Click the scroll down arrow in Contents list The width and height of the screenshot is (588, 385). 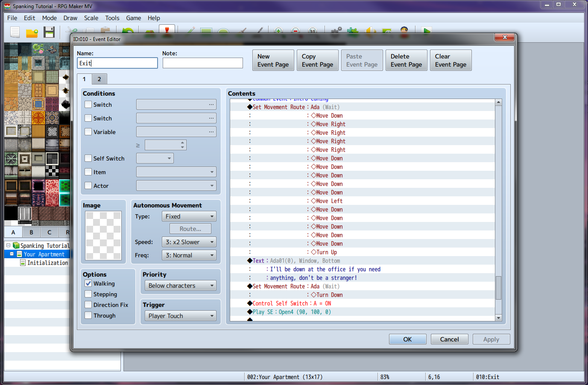pyautogui.click(x=498, y=318)
